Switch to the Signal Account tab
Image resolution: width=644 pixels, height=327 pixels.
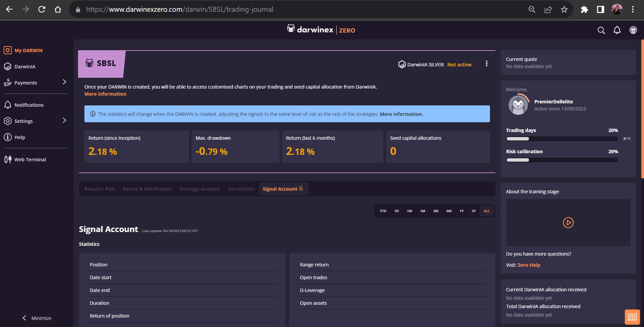[x=282, y=189]
